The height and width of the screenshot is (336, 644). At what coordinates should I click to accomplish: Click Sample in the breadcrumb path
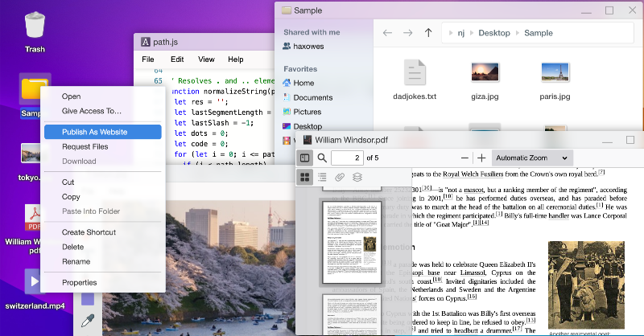click(x=539, y=33)
